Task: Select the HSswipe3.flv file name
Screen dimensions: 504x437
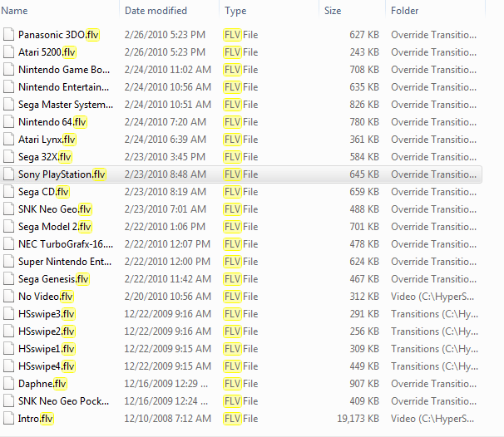Action: [x=47, y=314]
